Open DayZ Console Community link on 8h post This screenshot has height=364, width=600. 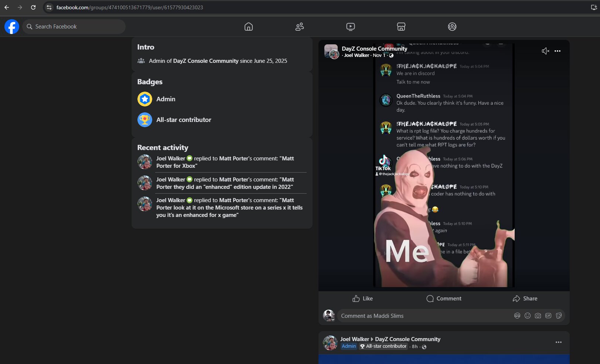[x=408, y=339]
